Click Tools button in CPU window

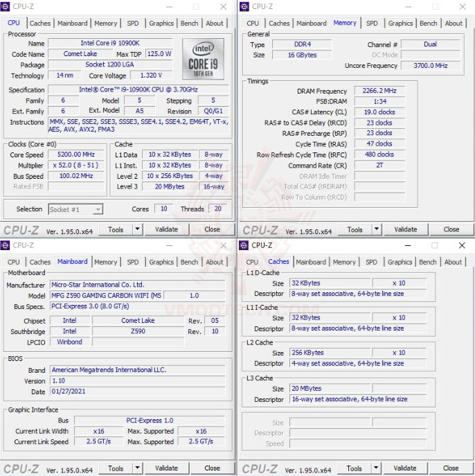pos(116,229)
